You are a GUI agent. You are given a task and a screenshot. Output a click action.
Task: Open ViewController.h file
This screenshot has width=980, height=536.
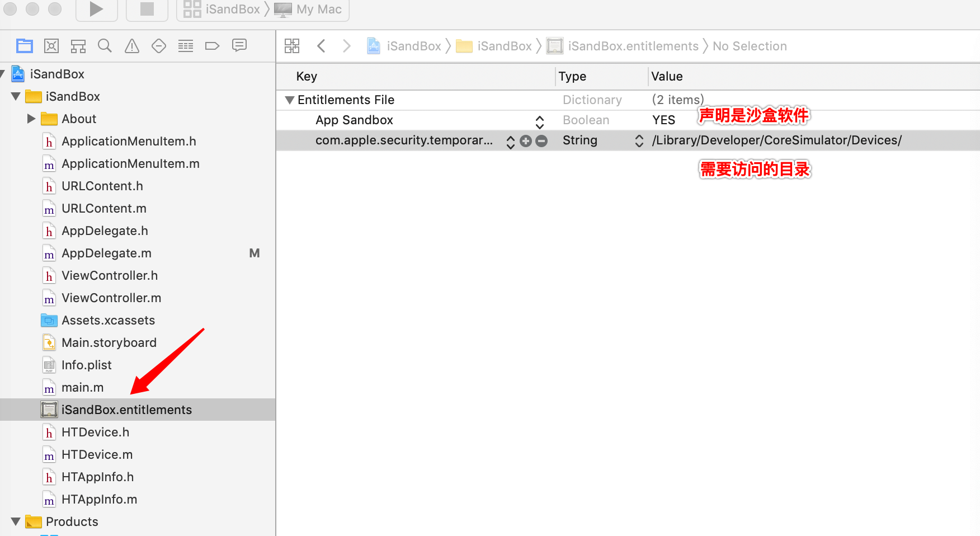coord(110,275)
